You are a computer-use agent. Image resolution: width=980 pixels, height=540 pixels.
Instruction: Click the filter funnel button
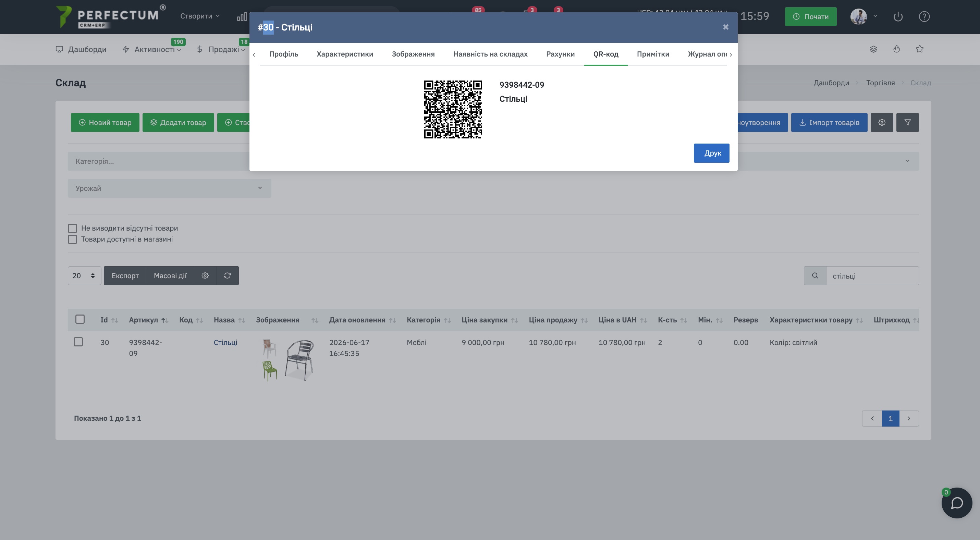907,122
